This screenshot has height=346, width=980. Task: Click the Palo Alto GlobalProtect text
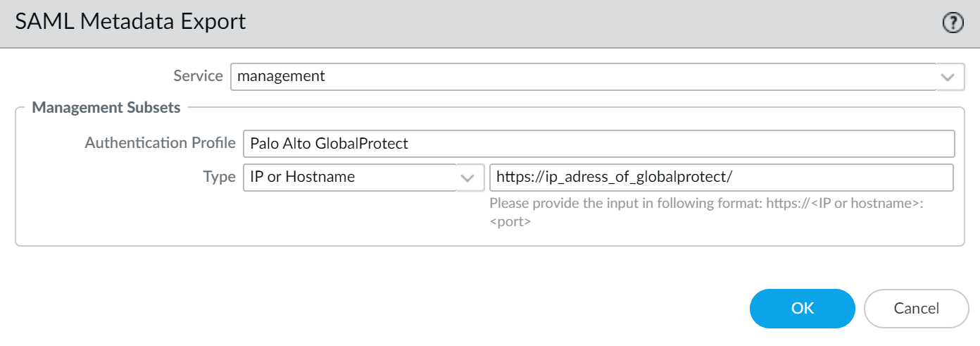tap(329, 144)
